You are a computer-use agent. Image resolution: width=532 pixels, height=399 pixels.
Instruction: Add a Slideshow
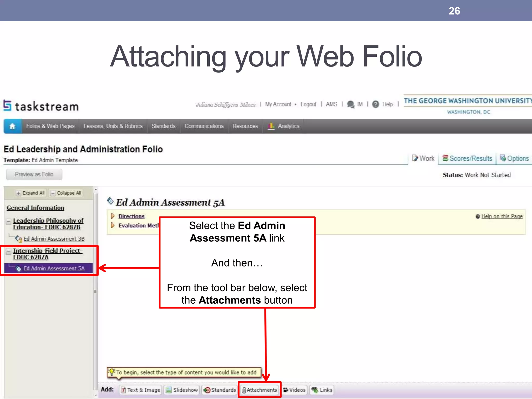(182, 390)
